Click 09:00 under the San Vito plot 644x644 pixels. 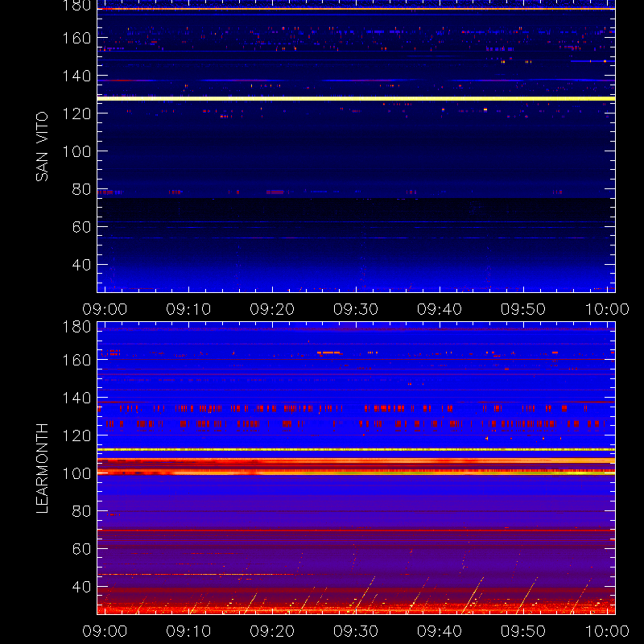[105, 309]
